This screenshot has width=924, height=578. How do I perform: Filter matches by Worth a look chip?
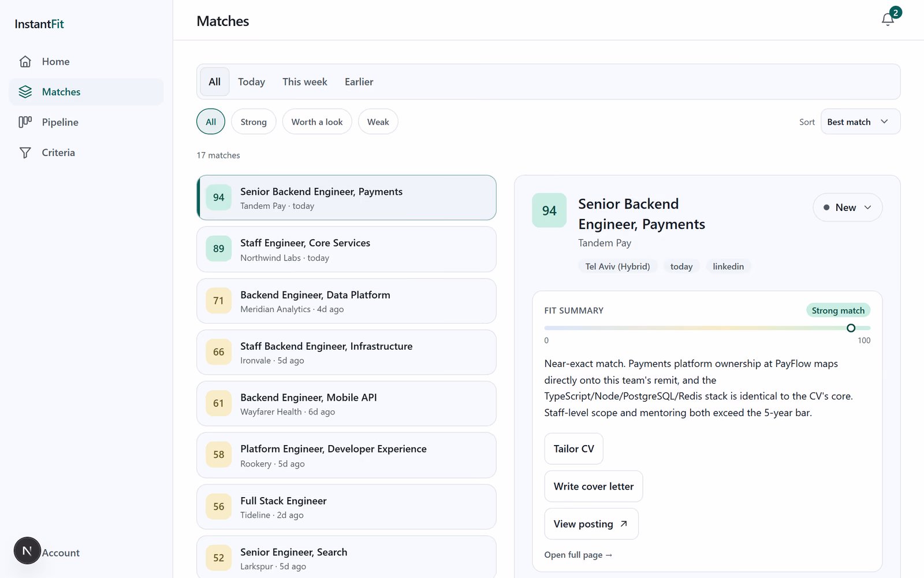[317, 122]
